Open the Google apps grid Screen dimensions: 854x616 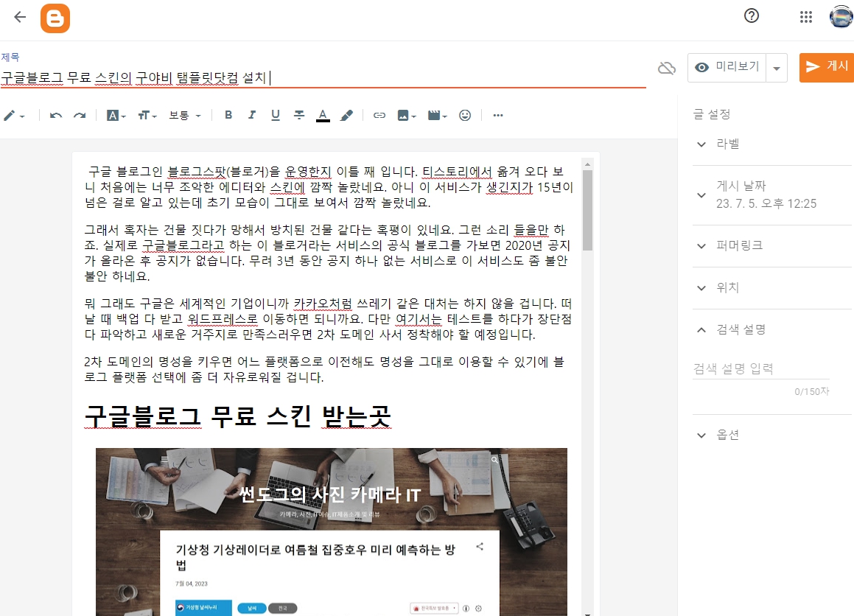[x=806, y=17]
